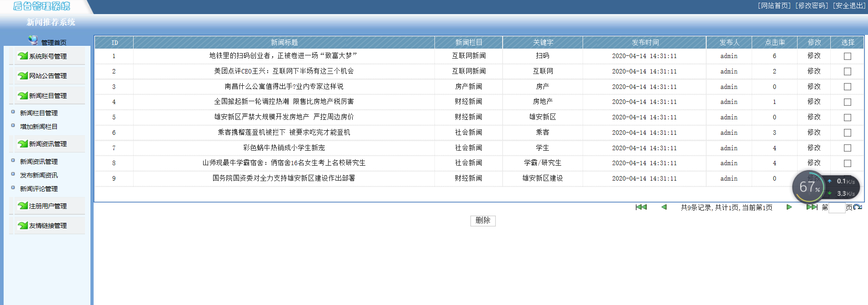
Task: Click the 发布时间 column header
Action: click(x=645, y=43)
